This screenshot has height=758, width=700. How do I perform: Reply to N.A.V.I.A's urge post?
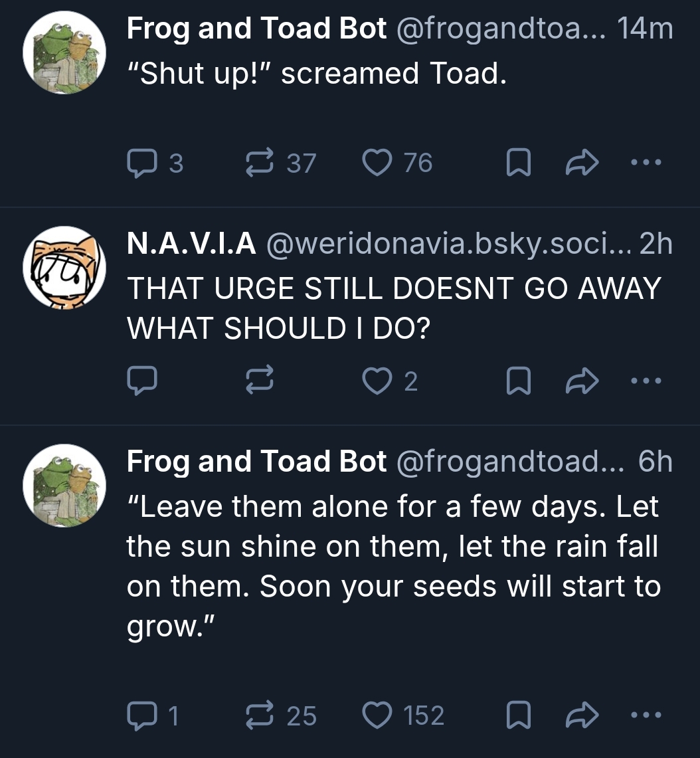141,381
